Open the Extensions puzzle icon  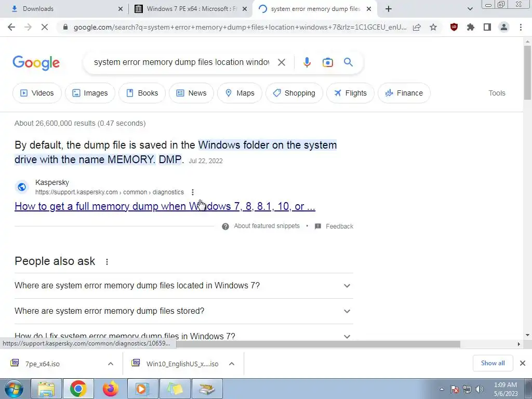[471, 27]
